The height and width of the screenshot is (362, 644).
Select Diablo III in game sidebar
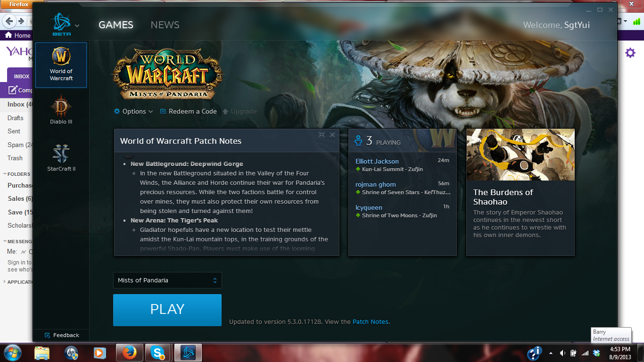(x=61, y=109)
